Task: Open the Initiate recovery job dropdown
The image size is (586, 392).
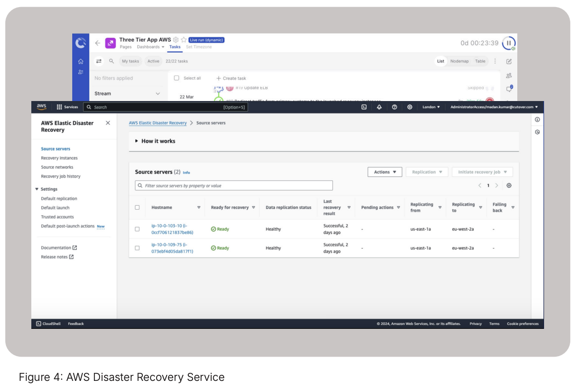Action: click(482, 172)
